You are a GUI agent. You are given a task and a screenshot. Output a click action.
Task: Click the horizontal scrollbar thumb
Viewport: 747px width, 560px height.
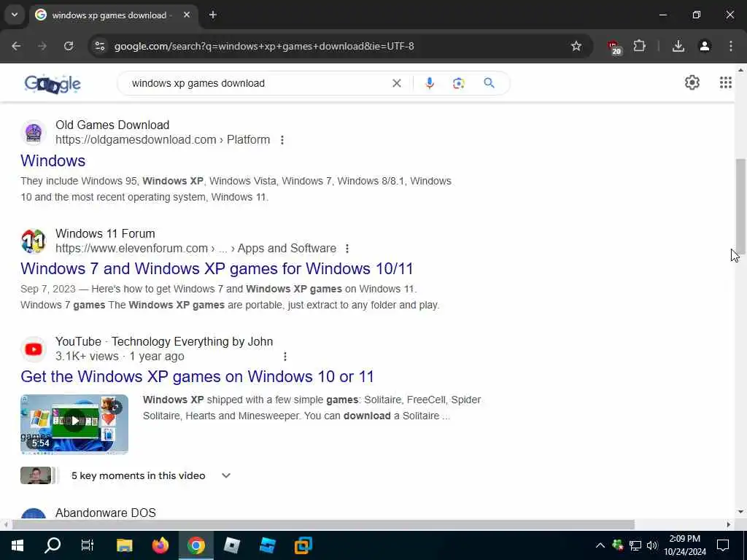click(323, 525)
